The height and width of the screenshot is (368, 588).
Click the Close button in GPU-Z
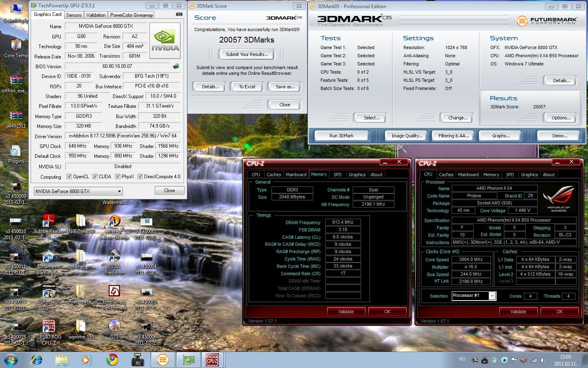coord(169,191)
